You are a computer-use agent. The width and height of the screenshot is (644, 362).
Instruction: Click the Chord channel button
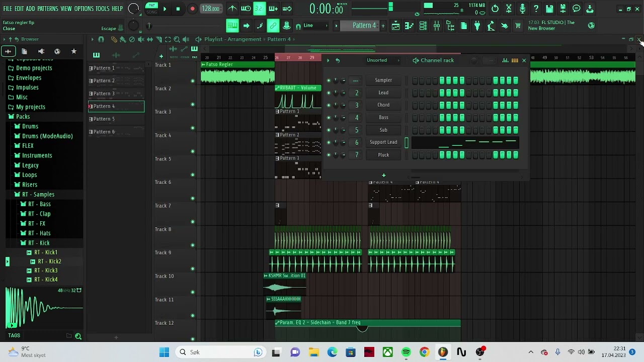tap(383, 105)
